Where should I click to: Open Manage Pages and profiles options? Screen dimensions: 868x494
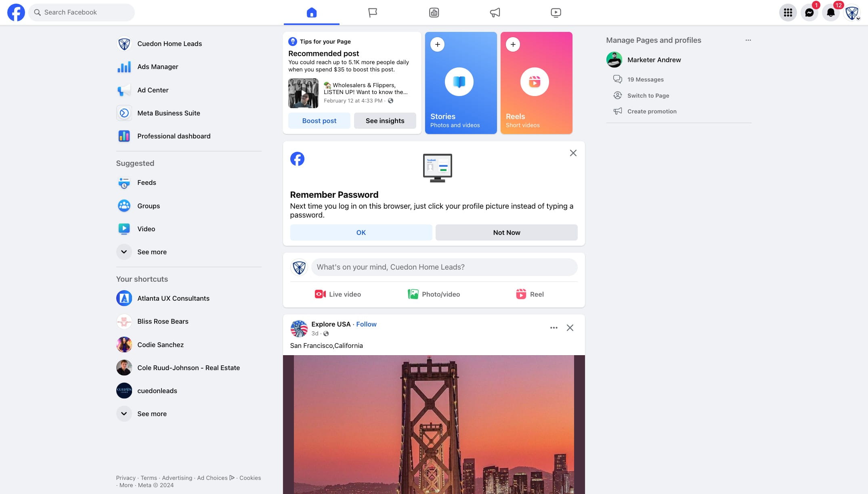click(748, 40)
